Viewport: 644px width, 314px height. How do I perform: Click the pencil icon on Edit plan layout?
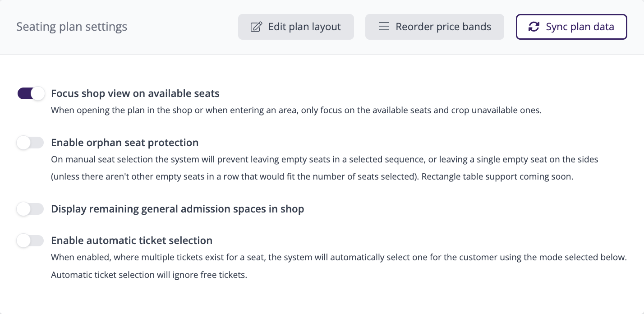256,27
